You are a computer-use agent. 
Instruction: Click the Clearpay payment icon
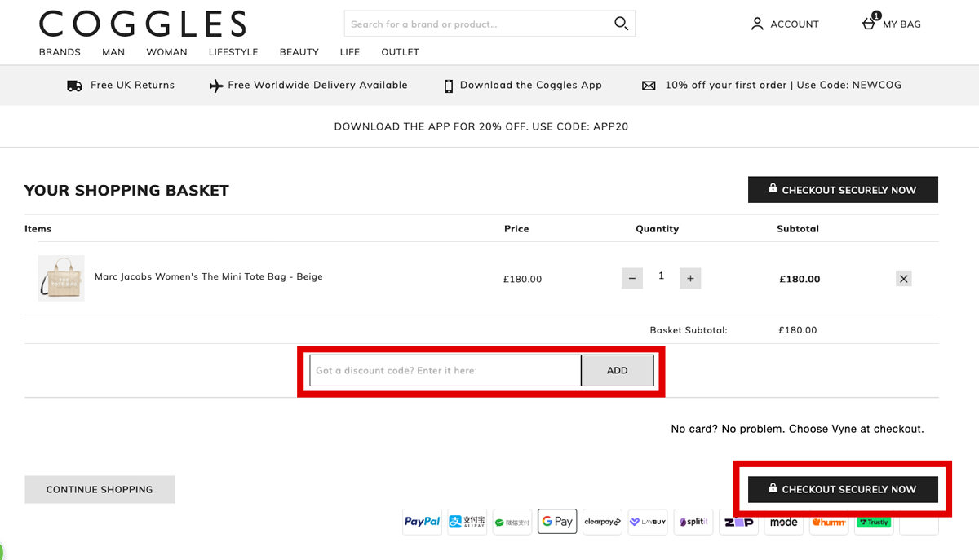(x=602, y=522)
